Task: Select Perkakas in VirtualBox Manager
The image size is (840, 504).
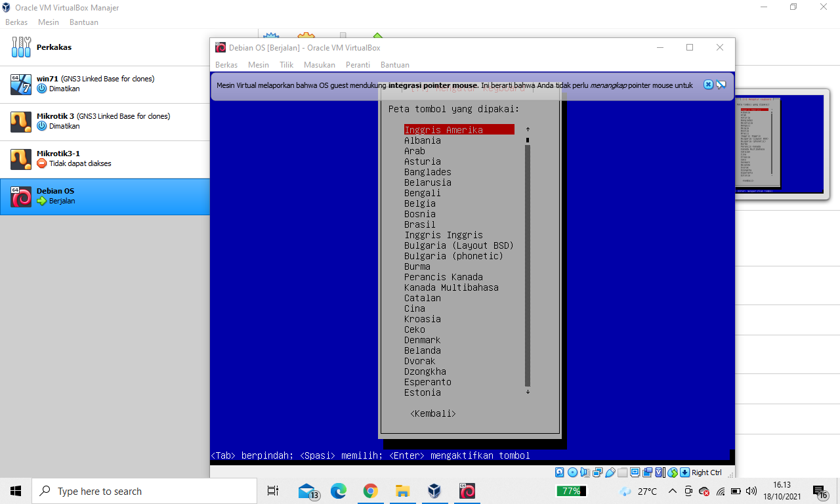Action: (105, 47)
